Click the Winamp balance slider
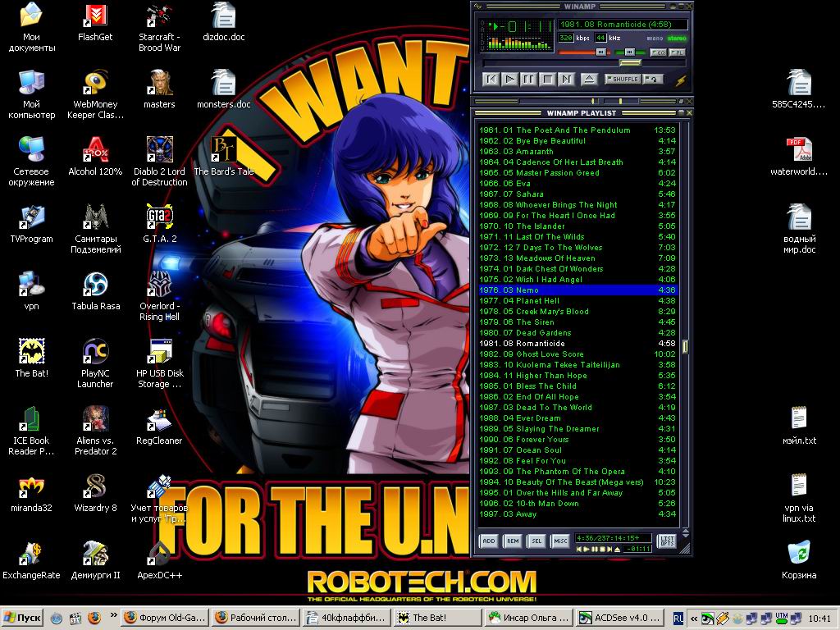 point(629,52)
